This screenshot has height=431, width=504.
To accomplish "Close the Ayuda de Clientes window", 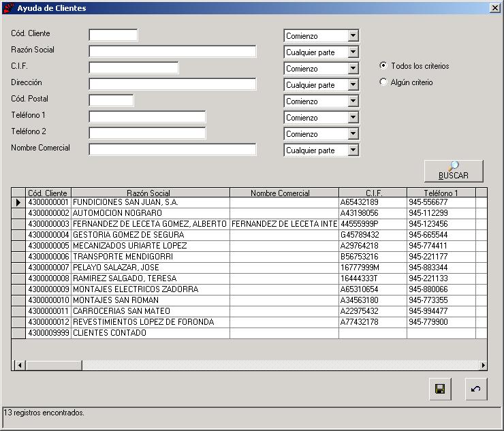I will 494,7.
